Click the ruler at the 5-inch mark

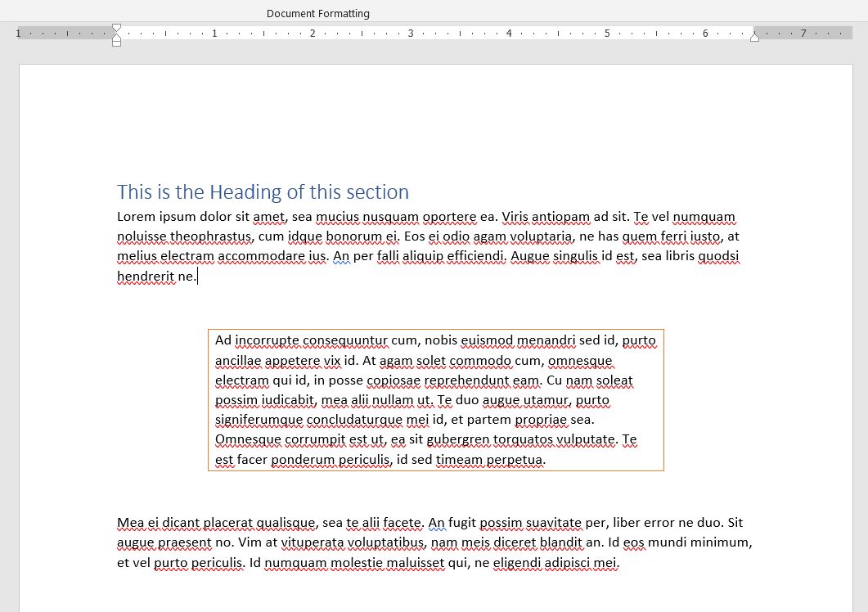click(606, 34)
